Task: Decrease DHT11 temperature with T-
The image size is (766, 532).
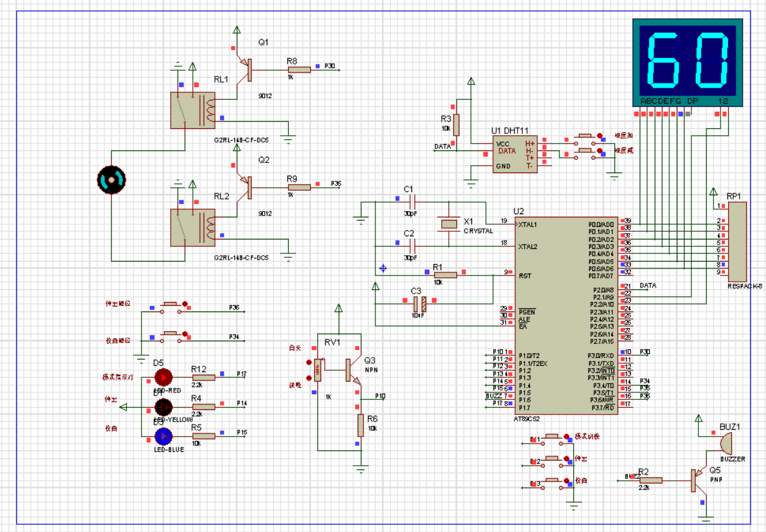Action: [x=530, y=165]
